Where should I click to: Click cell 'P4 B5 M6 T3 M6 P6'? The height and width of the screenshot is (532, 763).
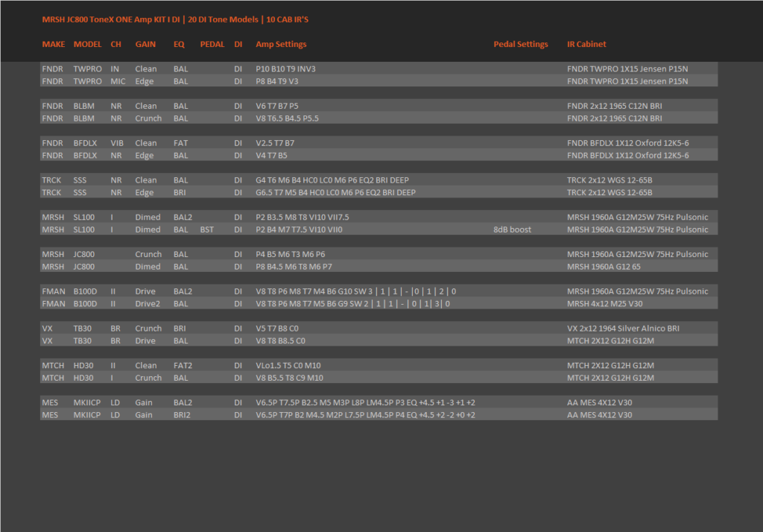click(x=291, y=254)
